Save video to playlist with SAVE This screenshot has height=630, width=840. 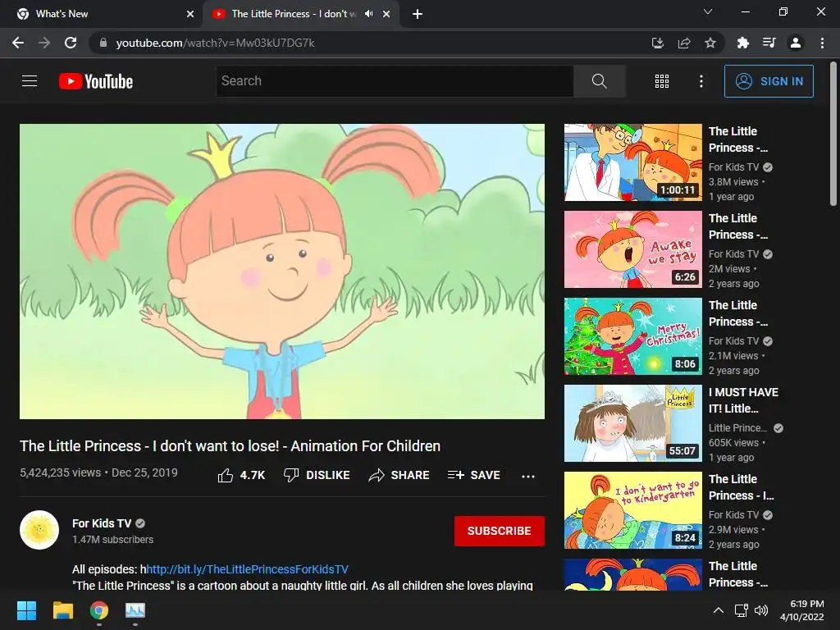(x=473, y=475)
